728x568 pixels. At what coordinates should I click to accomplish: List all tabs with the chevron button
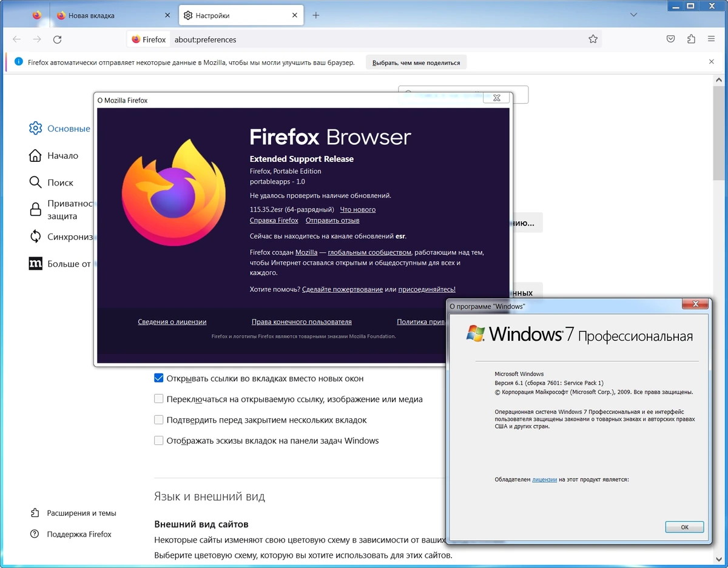pyautogui.click(x=633, y=15)
